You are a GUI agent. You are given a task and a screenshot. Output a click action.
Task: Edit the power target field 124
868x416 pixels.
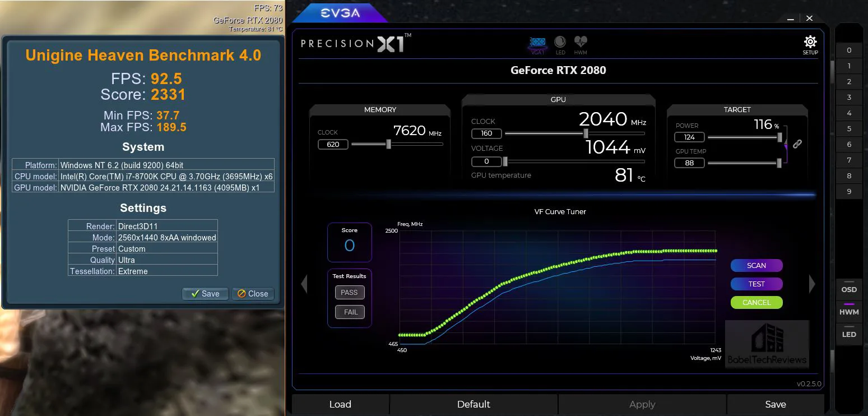click(689, 137)
